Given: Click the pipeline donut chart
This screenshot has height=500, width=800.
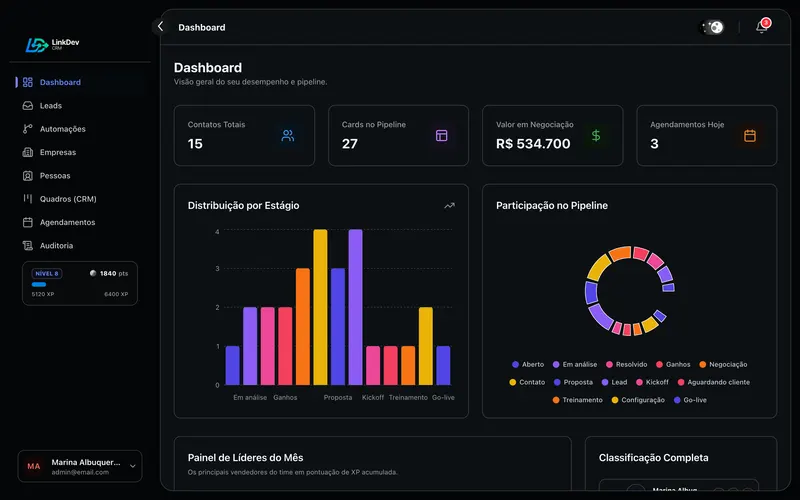Looking at the screenshot, I should pyautogui.click(x=630, y=291).
